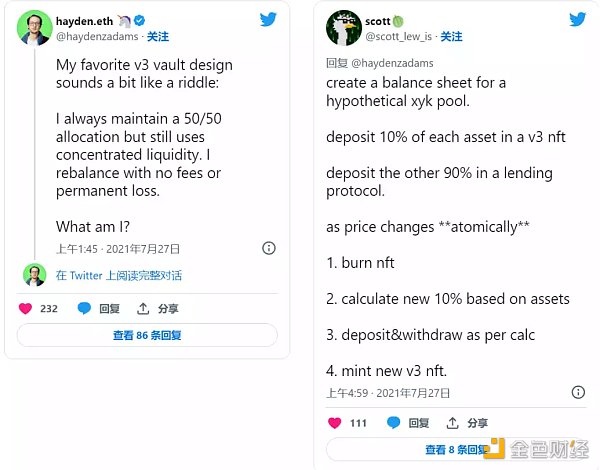
Task: Click scott's profile avatar
Action: 343,27
